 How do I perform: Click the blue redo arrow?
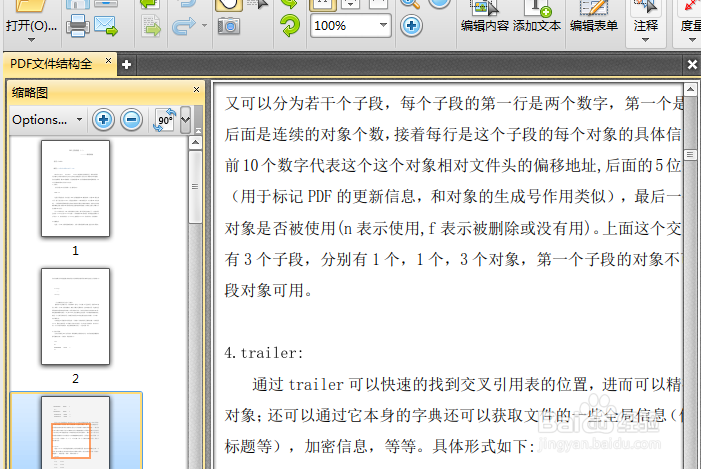184,26
